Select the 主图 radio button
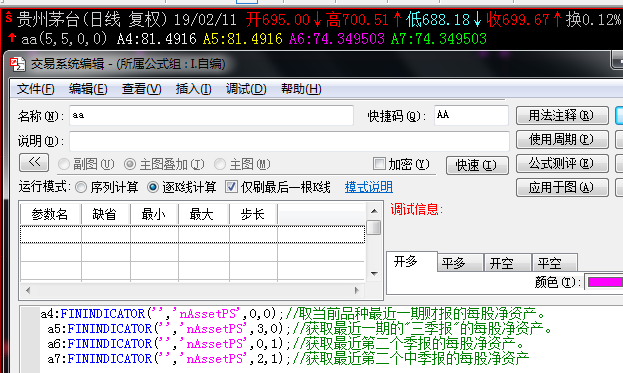The height and width of the screenshot is (373, 623). pyautogui.click(x=220, y=164)
